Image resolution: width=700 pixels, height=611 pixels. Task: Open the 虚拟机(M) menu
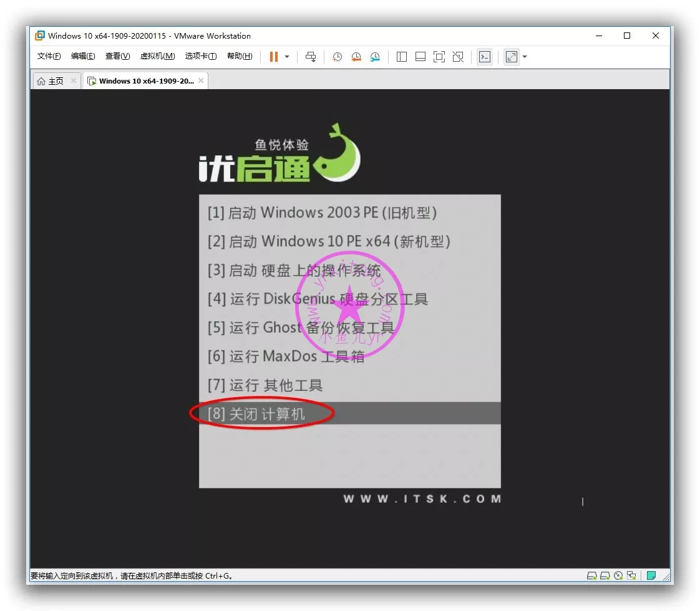[x=157, y=56]
